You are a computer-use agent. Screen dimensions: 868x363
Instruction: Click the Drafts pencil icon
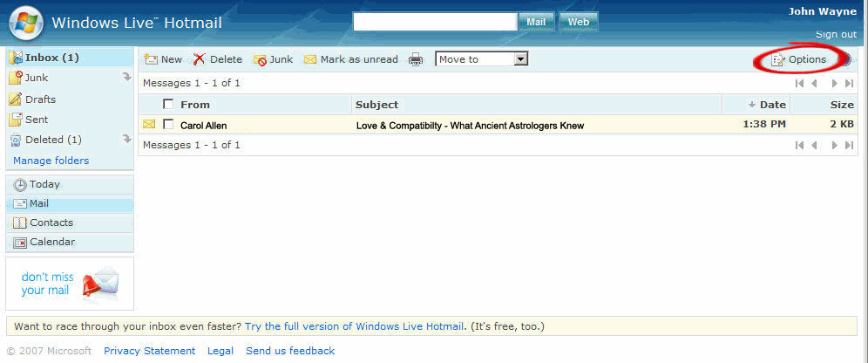[16, 99]
